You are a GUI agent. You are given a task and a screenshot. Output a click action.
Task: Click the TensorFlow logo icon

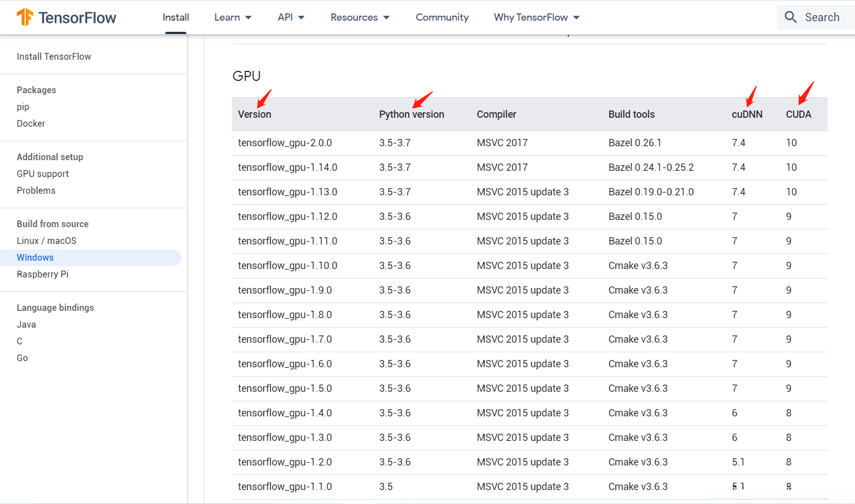pyautogui.click(x=25, y=17)
